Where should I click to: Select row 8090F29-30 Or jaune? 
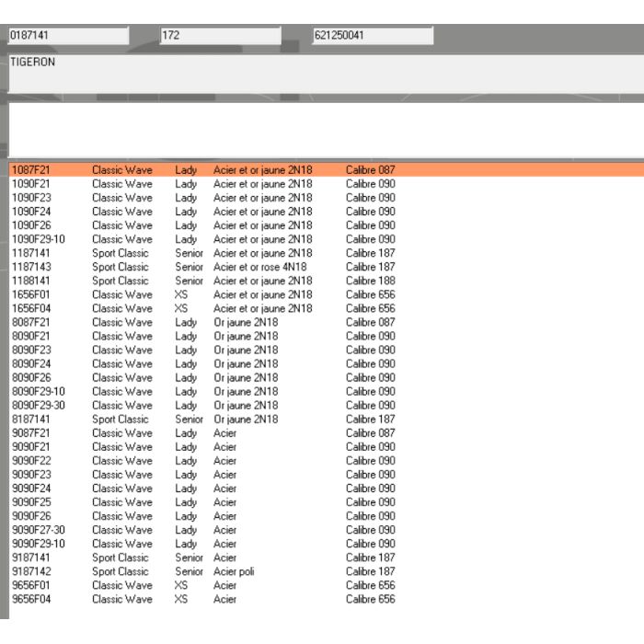[326, 405]
